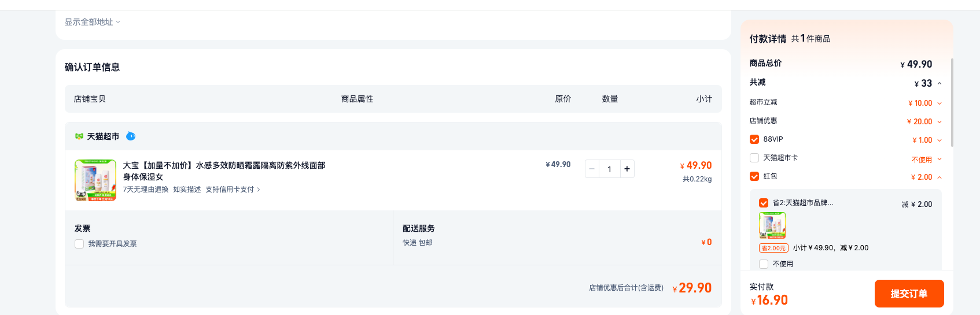The width and height of the screenshot is (980, 315).
Task: Open the 不使用 dropdown for 天猫超市卡
Action: click(x=927, y=160)
